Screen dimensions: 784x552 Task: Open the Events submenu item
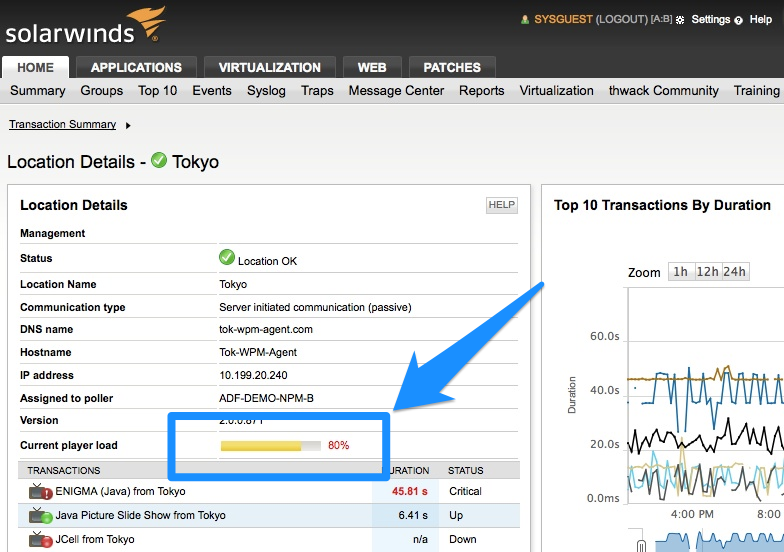(212, 90)
